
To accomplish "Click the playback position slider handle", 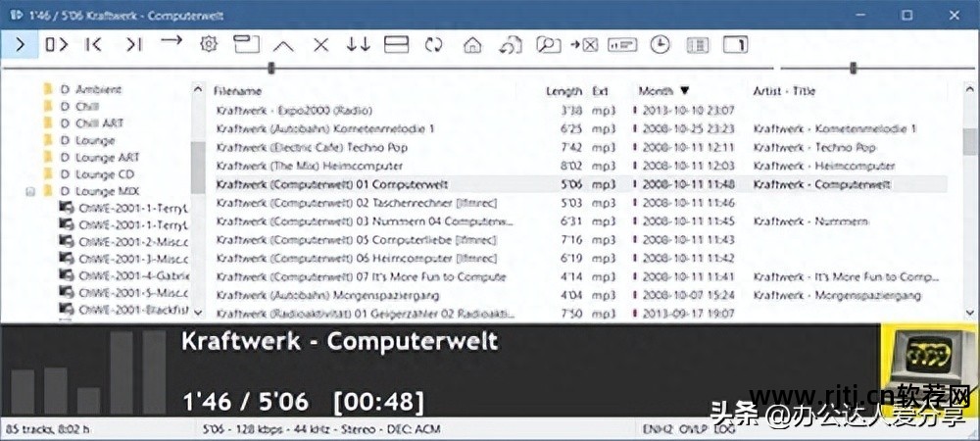I will click(271, 68).
